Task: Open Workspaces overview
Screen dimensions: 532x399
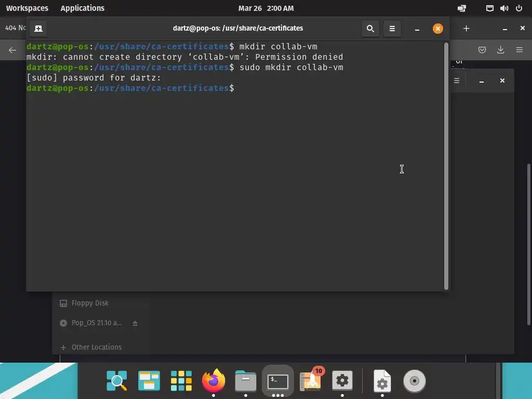Action: [x=27, y=8]
